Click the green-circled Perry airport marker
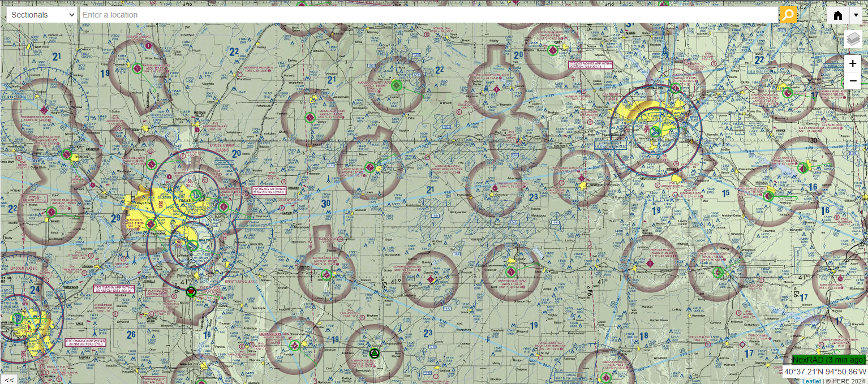Screen dimensions: 868x384 coord(553,50)
